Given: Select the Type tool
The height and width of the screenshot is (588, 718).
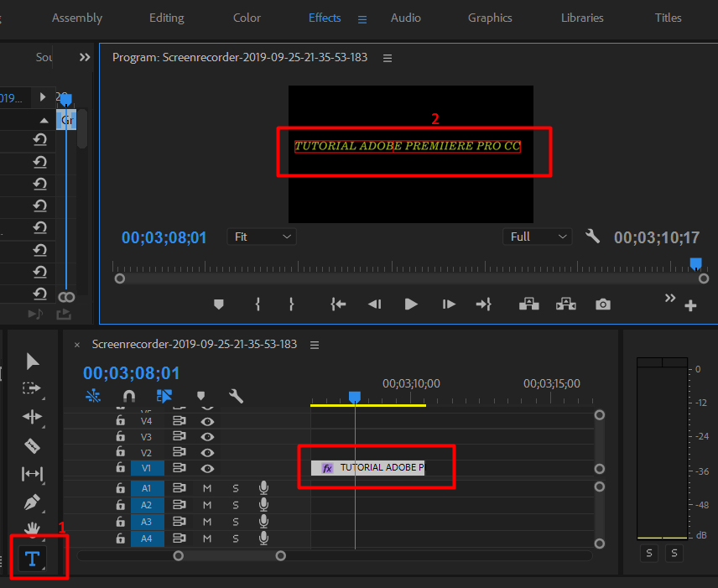Looking at the screenshot, I should click(32, 559).
